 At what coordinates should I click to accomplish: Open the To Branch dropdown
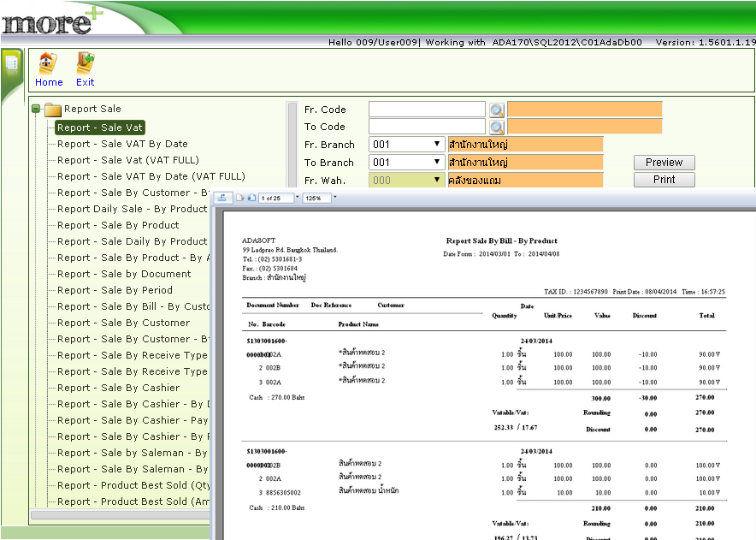tap(437, 163)
